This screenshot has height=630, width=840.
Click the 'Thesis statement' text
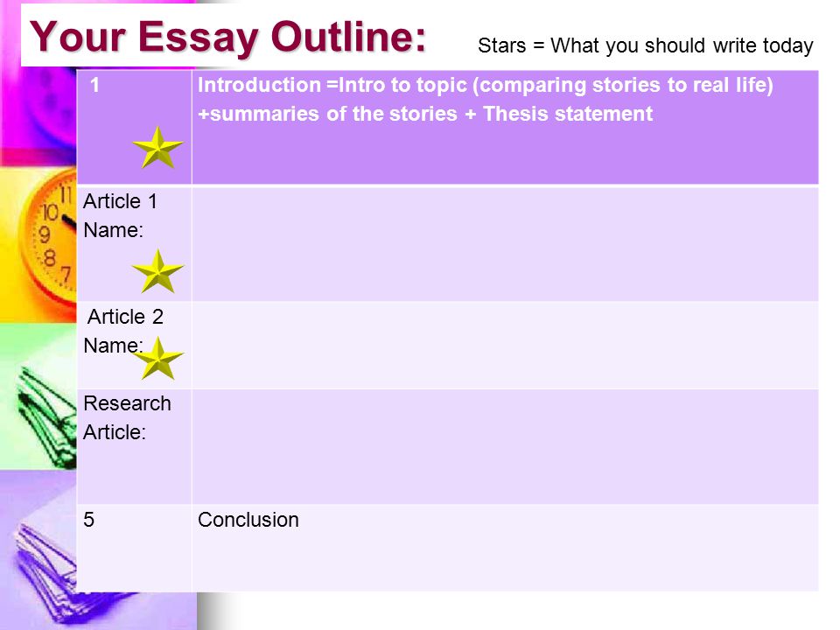(x=567, y=114)
